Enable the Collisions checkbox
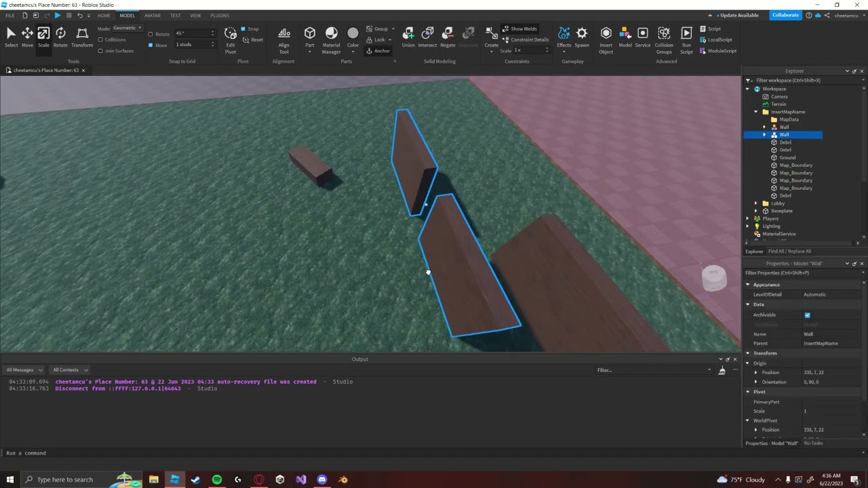This screenshot has width=868, height=488. (100, 40)
